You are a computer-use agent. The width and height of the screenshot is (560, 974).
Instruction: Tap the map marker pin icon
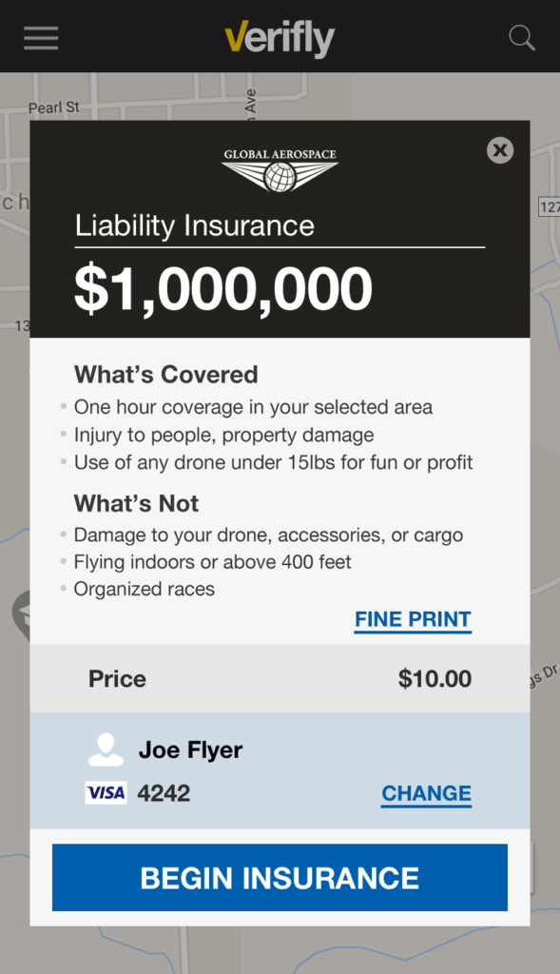pyautogui.click(x=21, y=615)
